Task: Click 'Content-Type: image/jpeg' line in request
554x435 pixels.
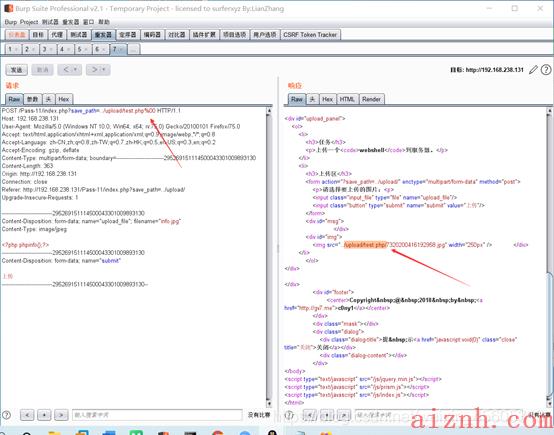Action: 34,229
